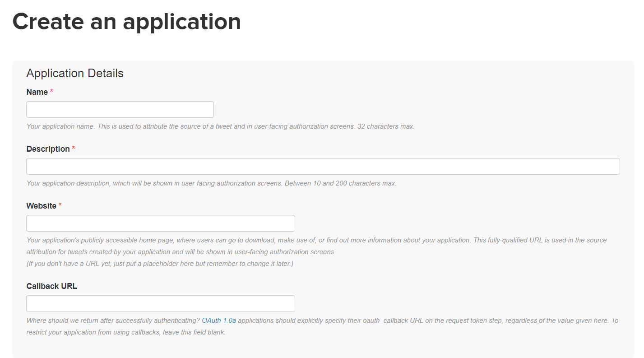Screen dimensions: 644x358
Task: Click the red asterisk beside Name
Action: (x=51, y=92)
